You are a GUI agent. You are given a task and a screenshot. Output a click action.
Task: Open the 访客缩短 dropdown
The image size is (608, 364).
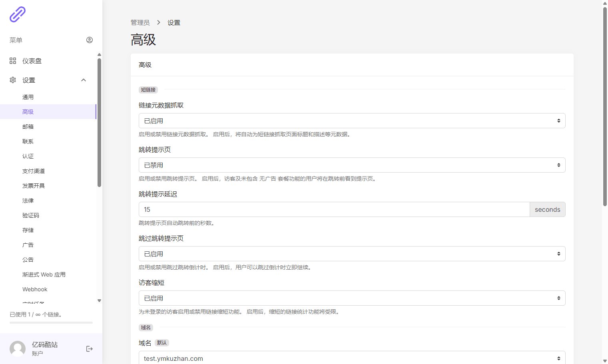point(352,298)
